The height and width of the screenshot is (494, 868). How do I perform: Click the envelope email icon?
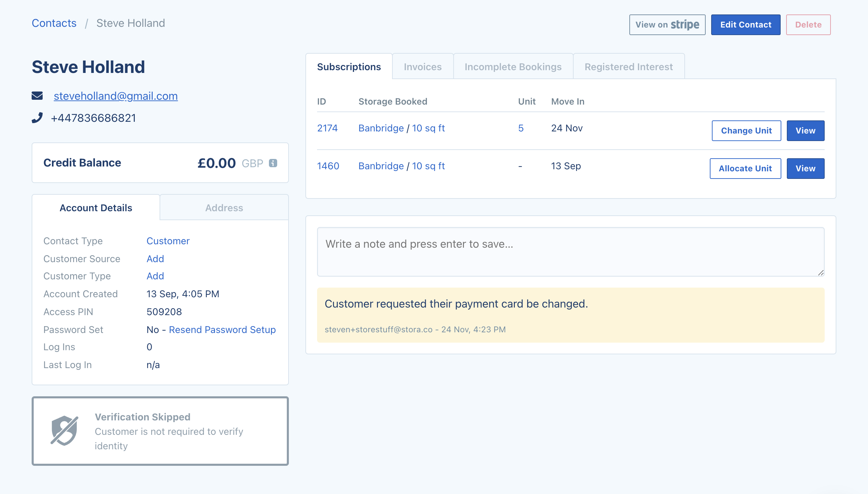click(37, 96)
